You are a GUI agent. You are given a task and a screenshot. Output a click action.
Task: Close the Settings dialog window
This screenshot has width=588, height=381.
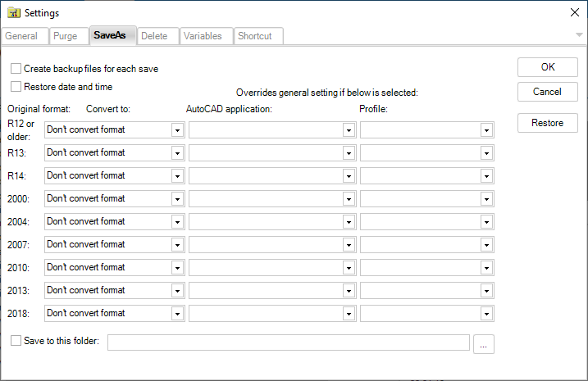[x=574, y=12]
